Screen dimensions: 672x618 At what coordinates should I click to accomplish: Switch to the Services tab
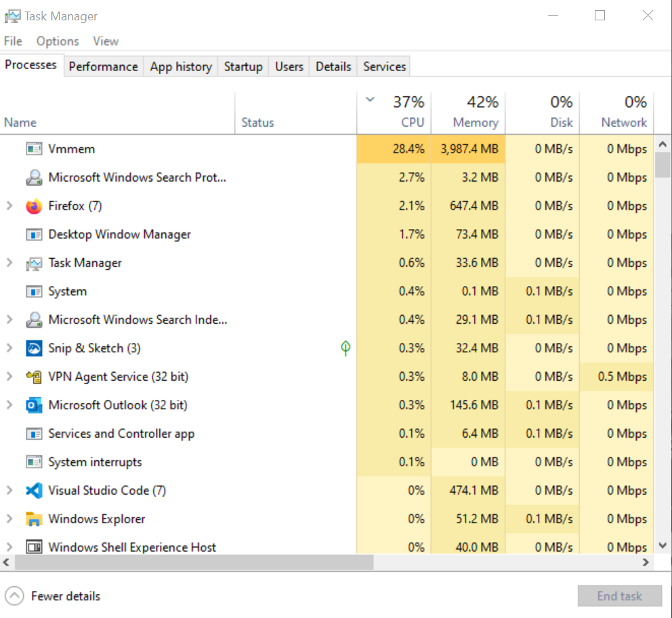pos(384,66)
